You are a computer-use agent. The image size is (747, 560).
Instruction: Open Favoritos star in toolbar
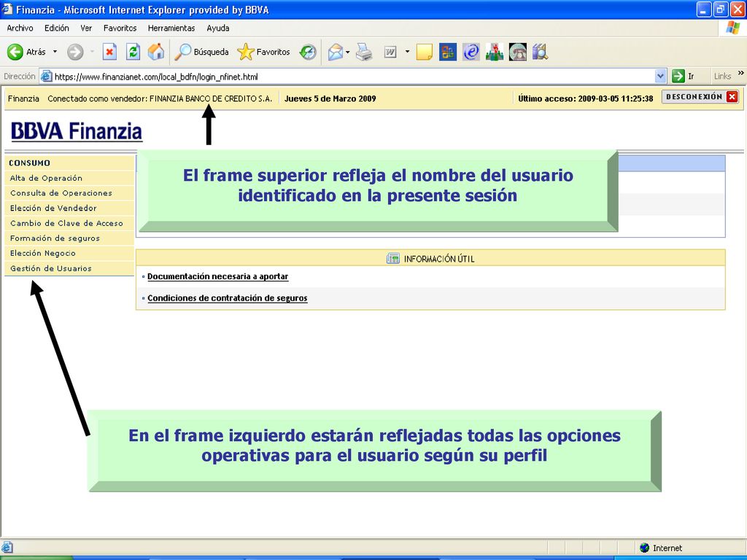263,52
